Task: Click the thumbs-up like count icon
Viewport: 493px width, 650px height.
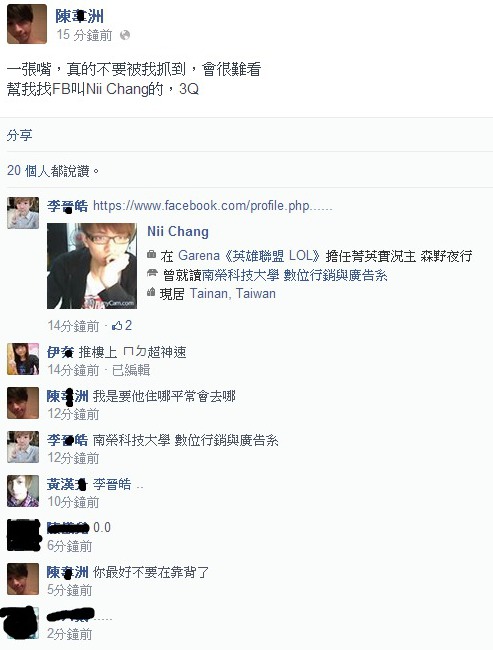Action: (118, 325)
